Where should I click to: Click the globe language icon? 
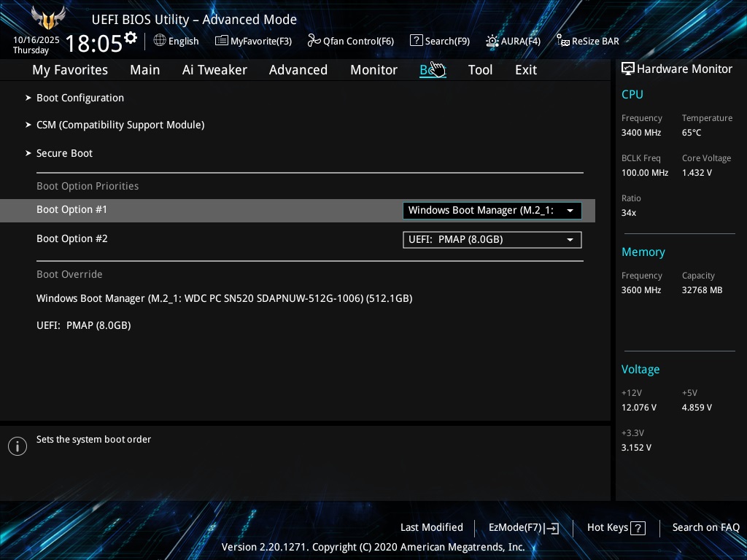click(160, 41)
